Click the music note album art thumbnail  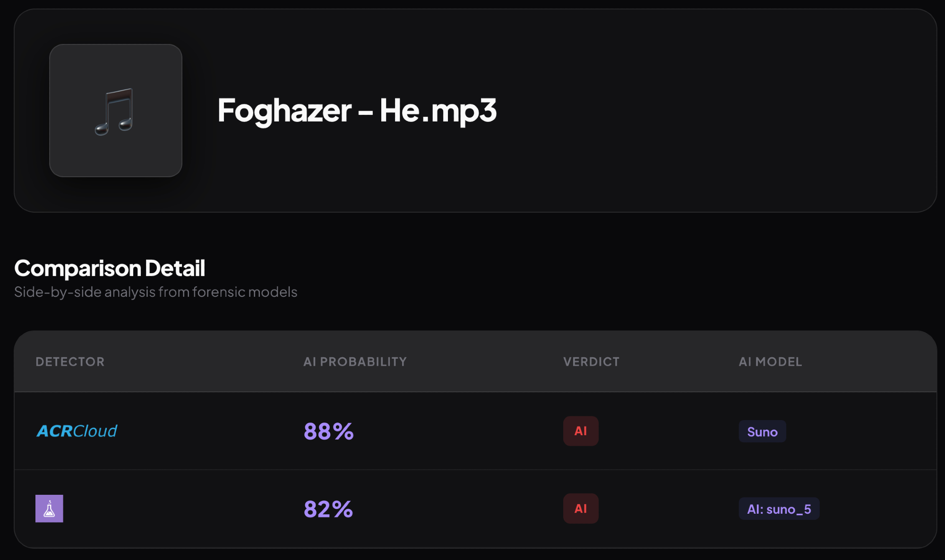(116, 111)
